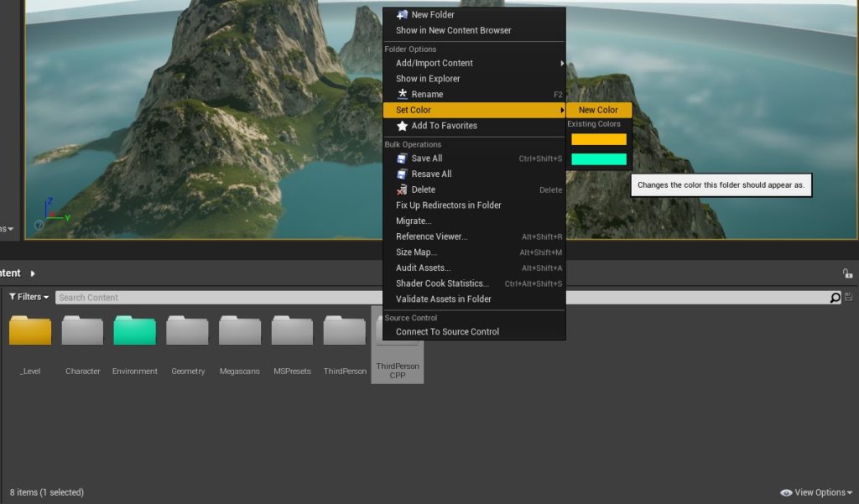Click the Filters funnel icon

click(13, 297)
